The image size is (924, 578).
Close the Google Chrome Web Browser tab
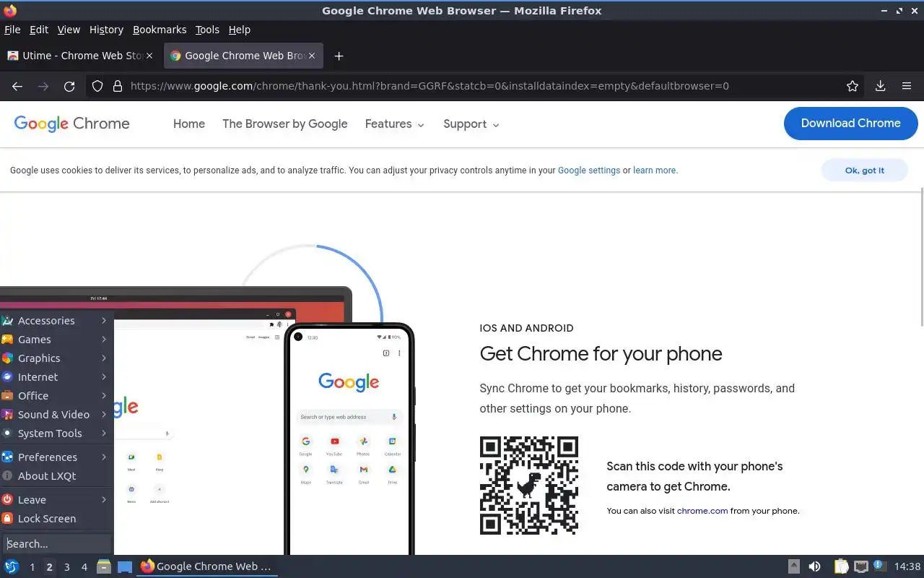(312, 56)
